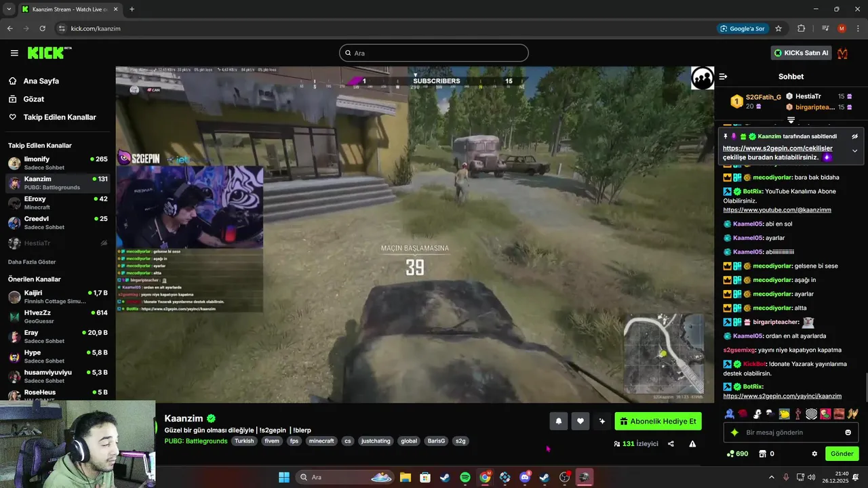The width and height of the screenshot is (868, 488).
Task: Click the PUBG: Battlegrounds category link
Action: (196, 441)
